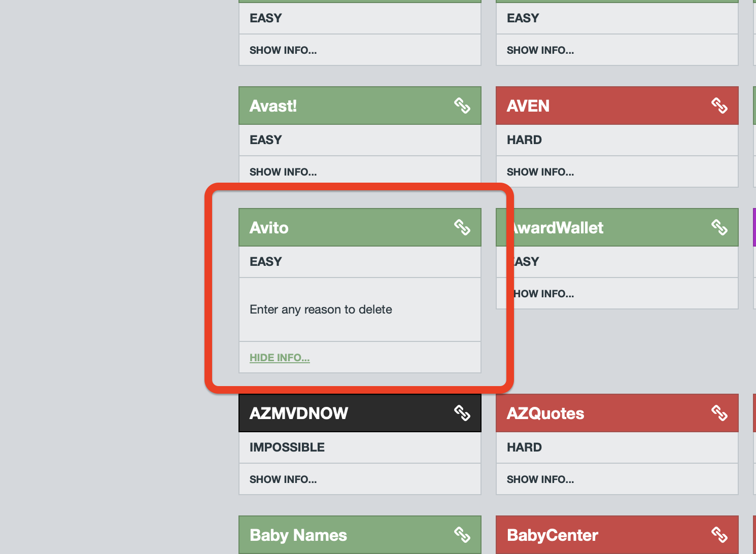756x554 pixels.
Task: Open the Avast! title link
Action: coord(273,106)
